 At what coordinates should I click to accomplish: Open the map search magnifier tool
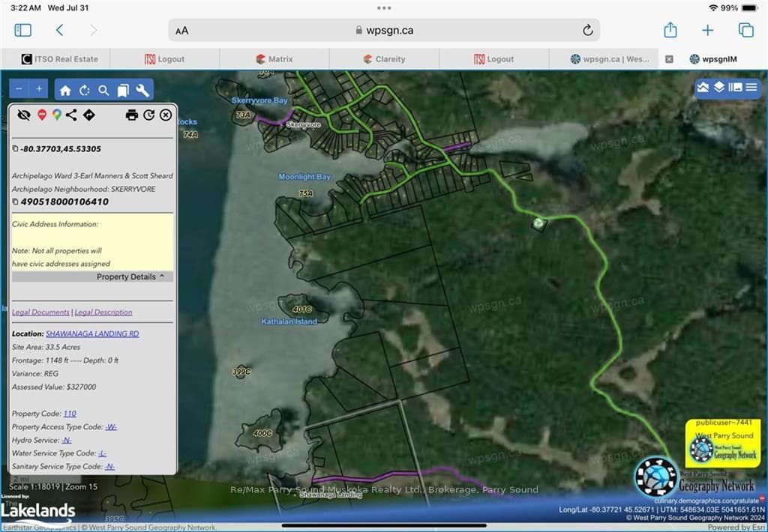[x=103, y=90]
